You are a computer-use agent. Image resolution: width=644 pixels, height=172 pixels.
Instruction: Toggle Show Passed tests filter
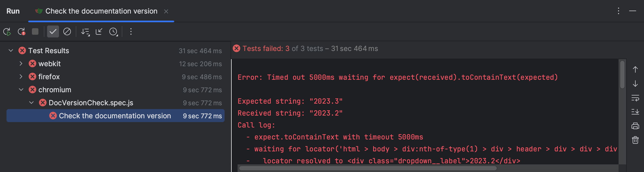point(53,32)
